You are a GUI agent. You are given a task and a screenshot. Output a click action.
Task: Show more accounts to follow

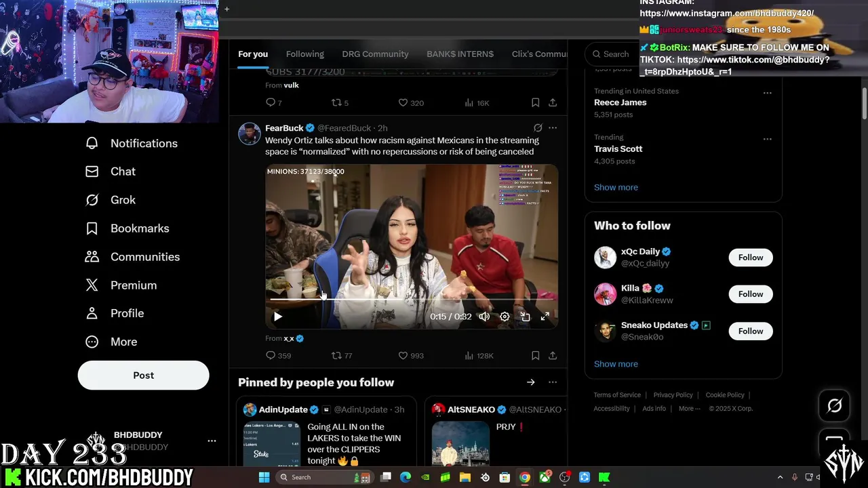(616, 364)
